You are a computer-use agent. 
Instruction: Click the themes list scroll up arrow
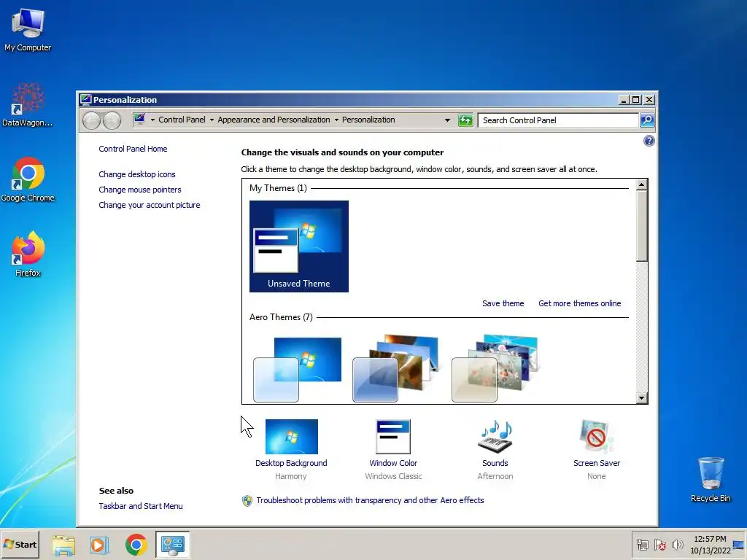click(642, 184)
